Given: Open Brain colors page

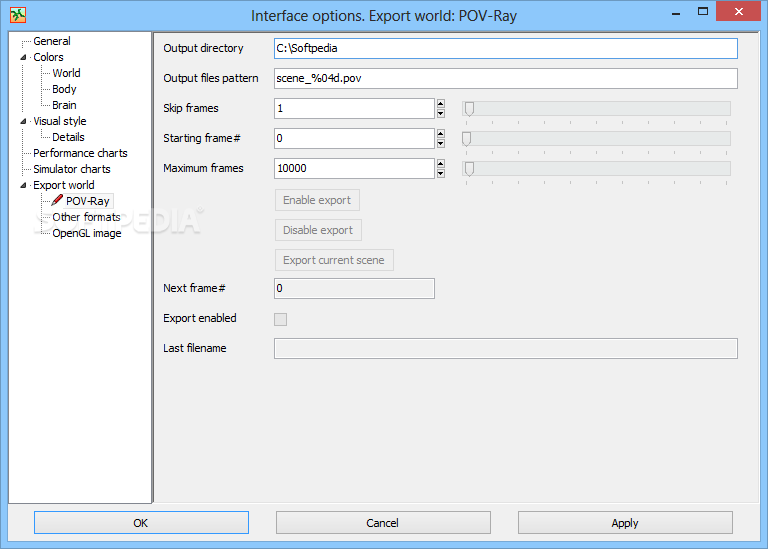Looking at the screenshot, I should (x=64, y=105).
